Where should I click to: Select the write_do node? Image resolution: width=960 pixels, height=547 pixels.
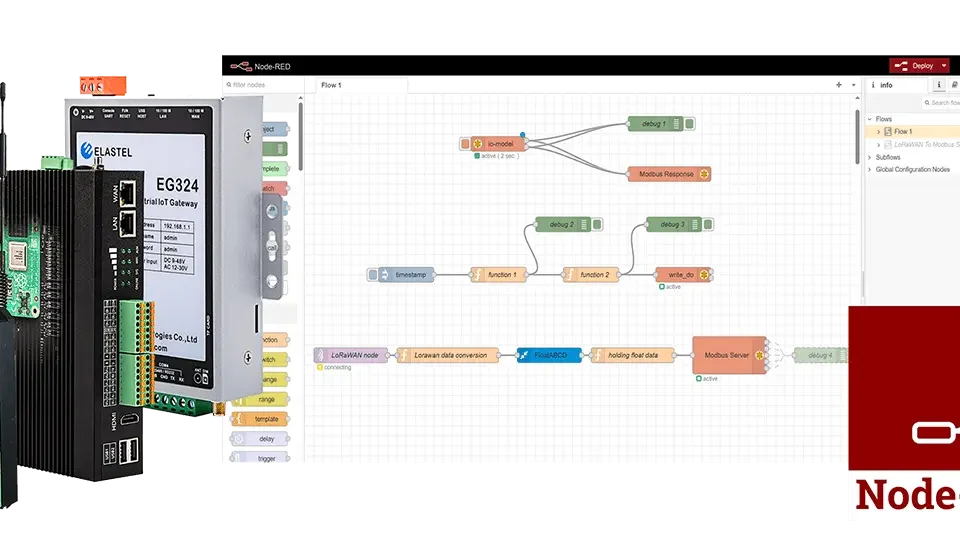point(683,275)
